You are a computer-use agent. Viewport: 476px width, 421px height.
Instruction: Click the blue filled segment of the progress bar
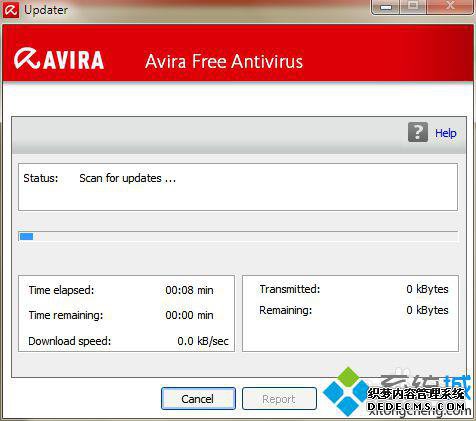click(26, 237)
